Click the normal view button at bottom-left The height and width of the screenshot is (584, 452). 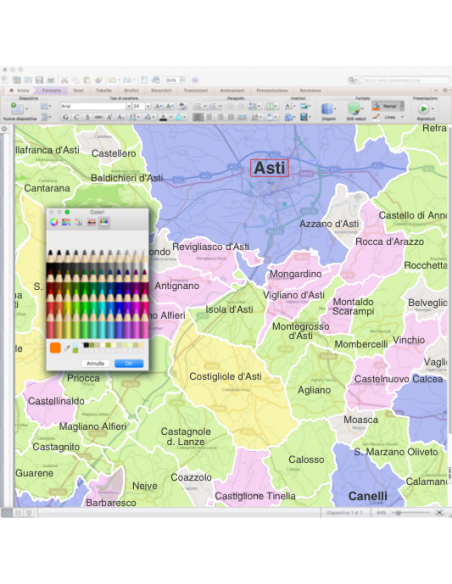(x=7, y=513)
